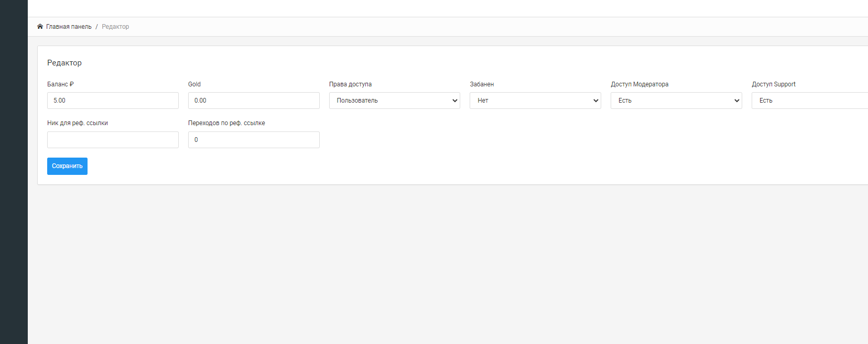Click the Доступ Модератора label
Screen dimensions: 868x344
pyautogui.click(x=639, y=84)
